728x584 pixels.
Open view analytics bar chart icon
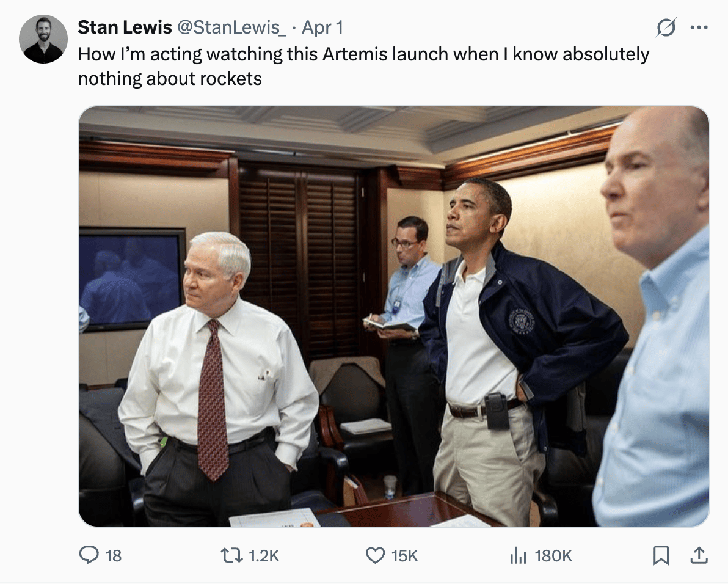click(x=519, y=555)
